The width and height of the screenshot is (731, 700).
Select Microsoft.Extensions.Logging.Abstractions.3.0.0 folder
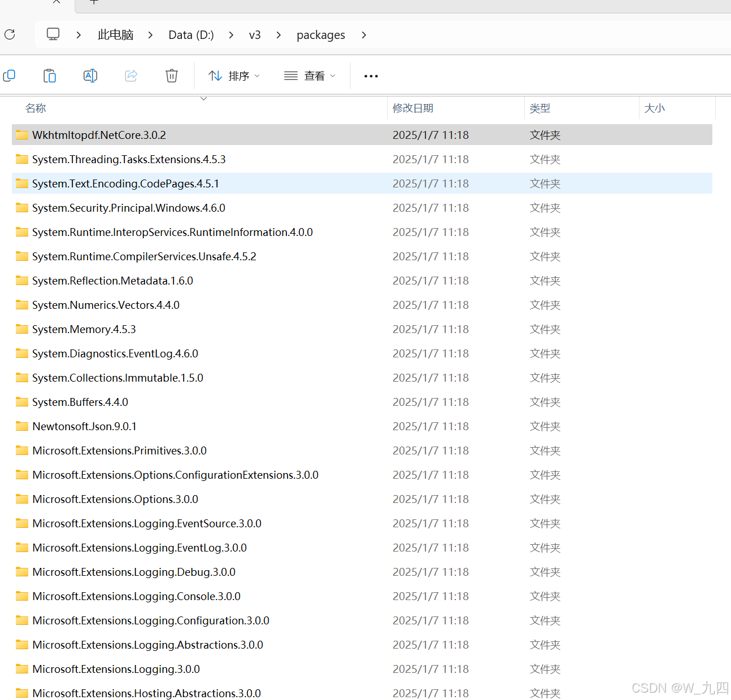point(362,645)
